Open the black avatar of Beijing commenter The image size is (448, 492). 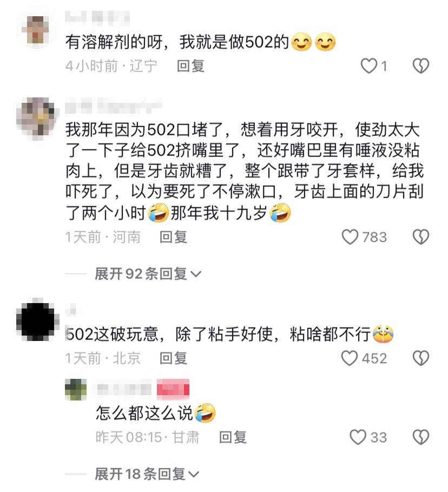37,319
